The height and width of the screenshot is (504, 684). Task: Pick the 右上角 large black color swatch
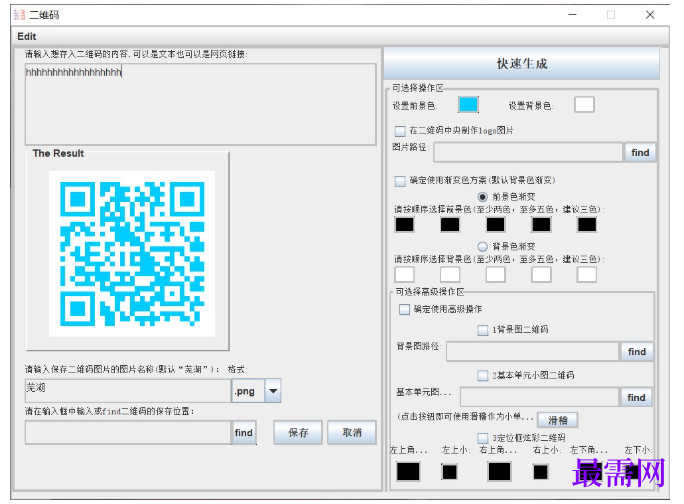(x=499, y=472)
